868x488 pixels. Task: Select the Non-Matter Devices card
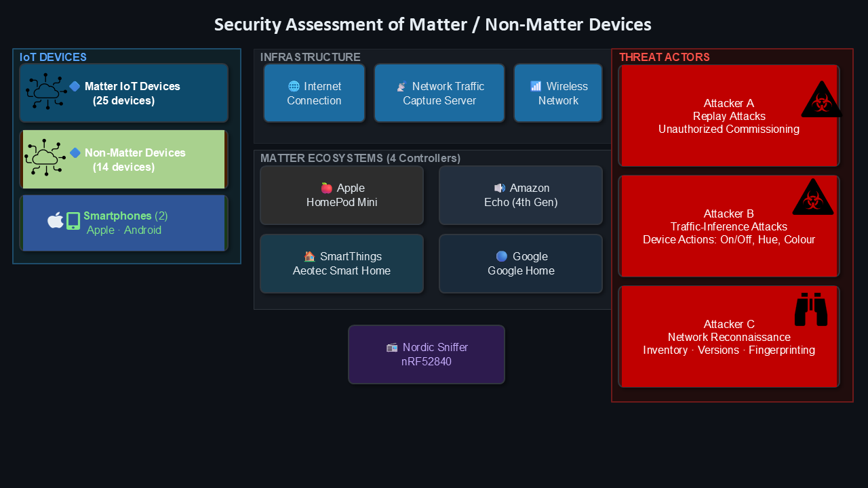[123, 159]
